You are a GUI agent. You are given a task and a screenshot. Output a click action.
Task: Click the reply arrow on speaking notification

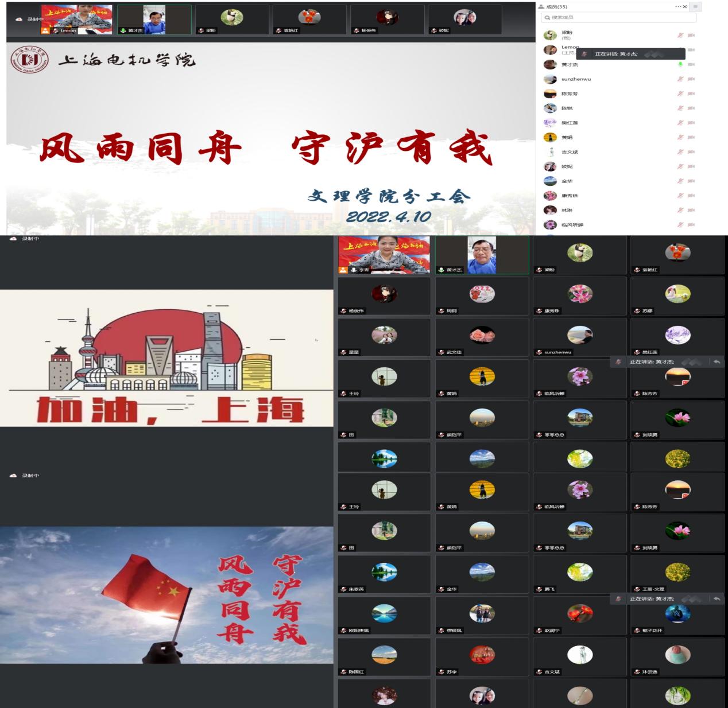tap(717, 362)
